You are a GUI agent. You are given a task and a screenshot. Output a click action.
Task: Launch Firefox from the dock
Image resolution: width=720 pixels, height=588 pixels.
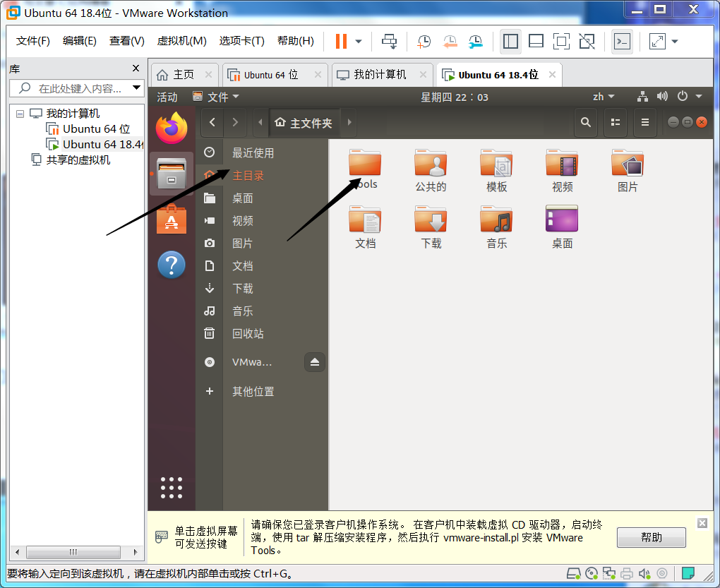(172, 128)
